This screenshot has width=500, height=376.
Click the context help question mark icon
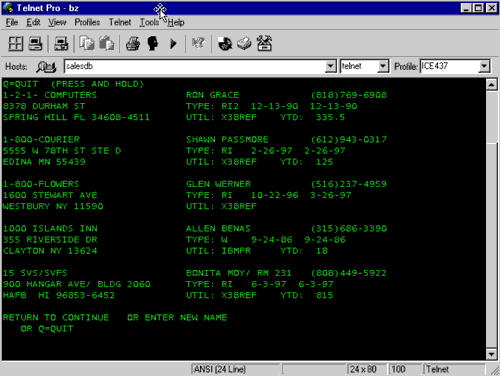(198, 44)
